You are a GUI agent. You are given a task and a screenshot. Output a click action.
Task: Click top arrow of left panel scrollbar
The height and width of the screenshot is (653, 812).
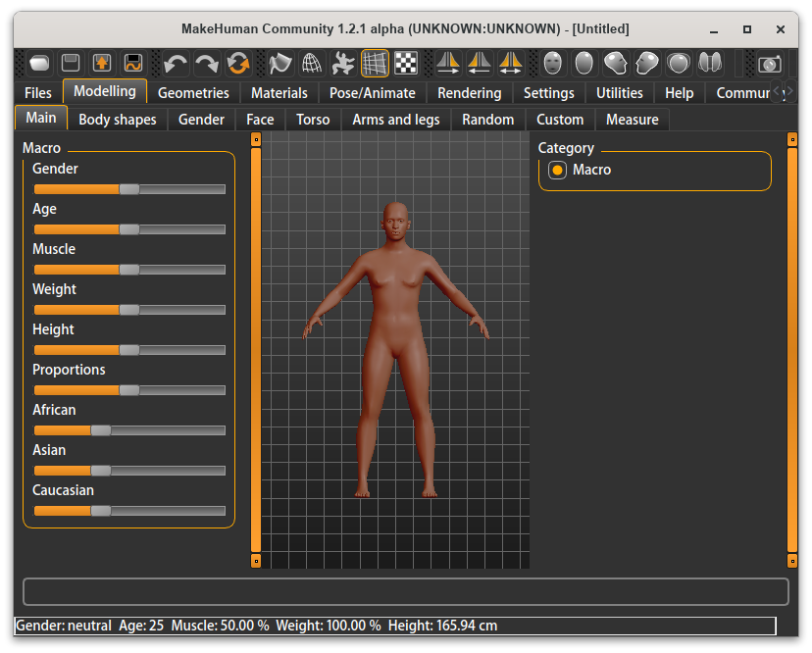pyautogui.click(x=256, y=140)
